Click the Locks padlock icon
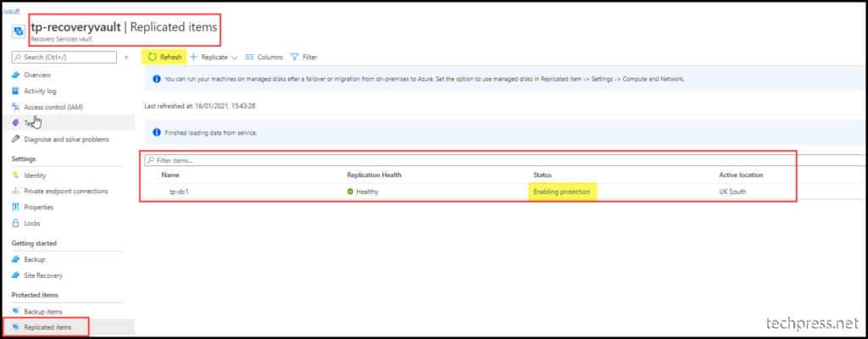Screen dimensions: 868x339 click(16, 223)
